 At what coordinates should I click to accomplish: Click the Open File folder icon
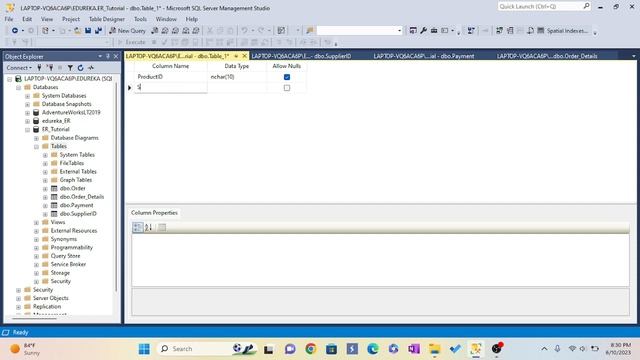[x=77, y=31]
